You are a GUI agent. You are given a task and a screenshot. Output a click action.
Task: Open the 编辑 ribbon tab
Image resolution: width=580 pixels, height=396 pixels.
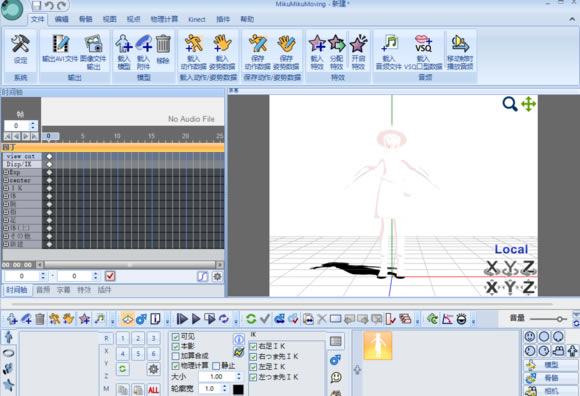tap(61, 19)
